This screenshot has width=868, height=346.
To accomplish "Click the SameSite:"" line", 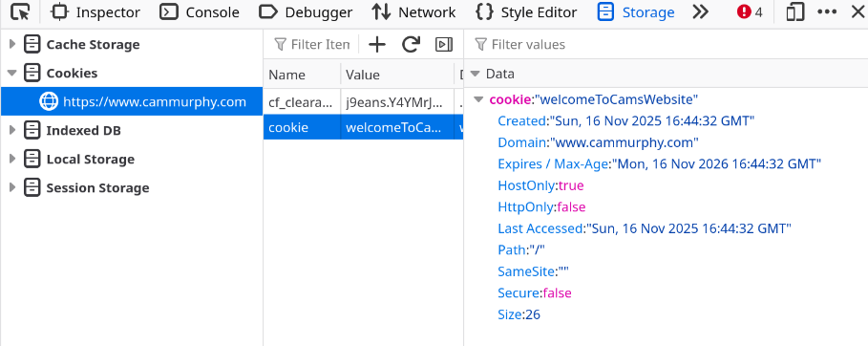I will point(533,271).
